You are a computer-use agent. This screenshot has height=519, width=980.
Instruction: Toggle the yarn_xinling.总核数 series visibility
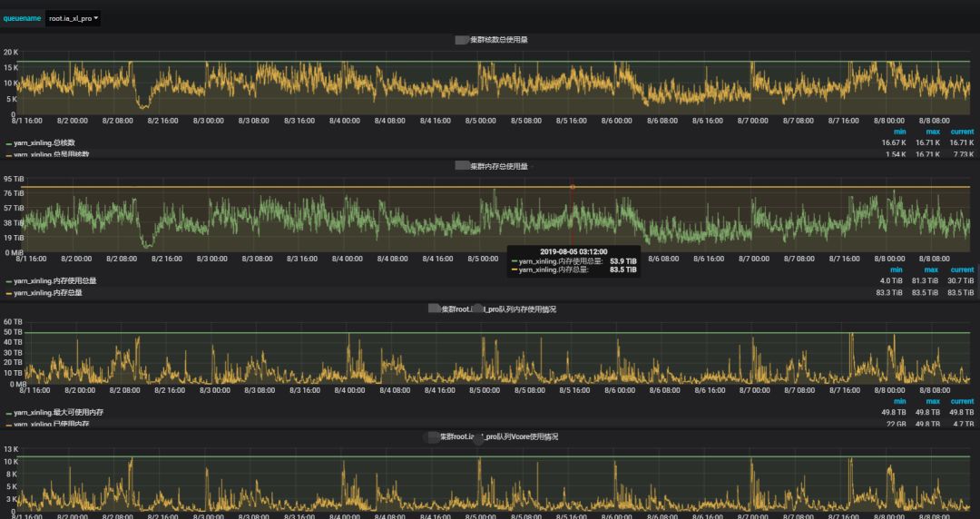coord(44,143)
